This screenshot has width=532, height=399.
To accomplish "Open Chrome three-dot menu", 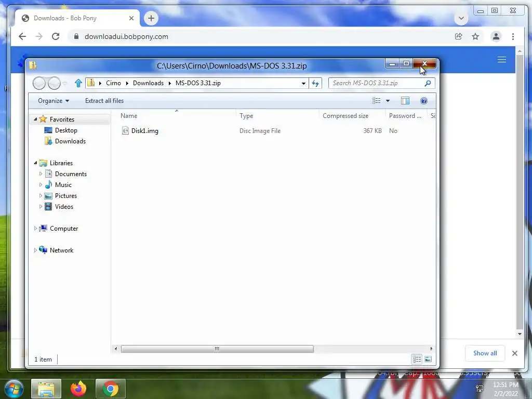I will (513, 36).
